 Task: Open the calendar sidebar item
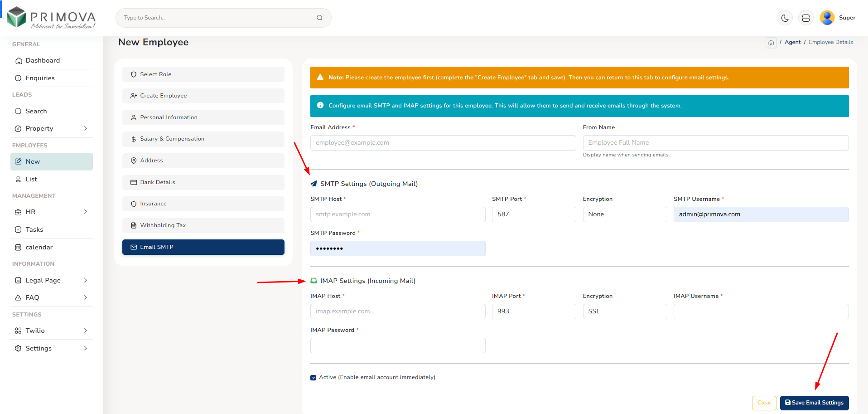[39, 247]
